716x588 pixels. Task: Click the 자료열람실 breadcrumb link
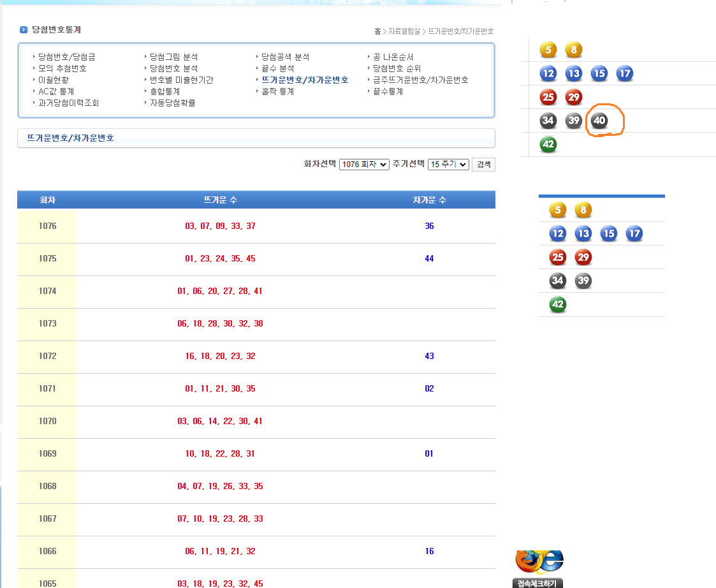404,31
